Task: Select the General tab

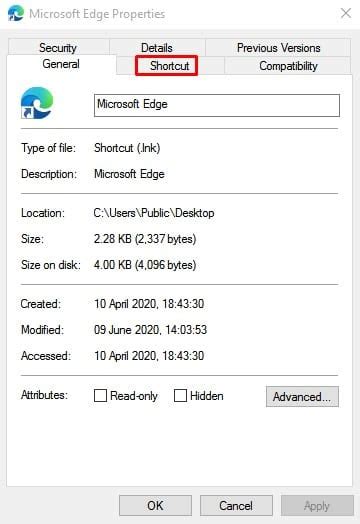Action: tap(61, 64)
